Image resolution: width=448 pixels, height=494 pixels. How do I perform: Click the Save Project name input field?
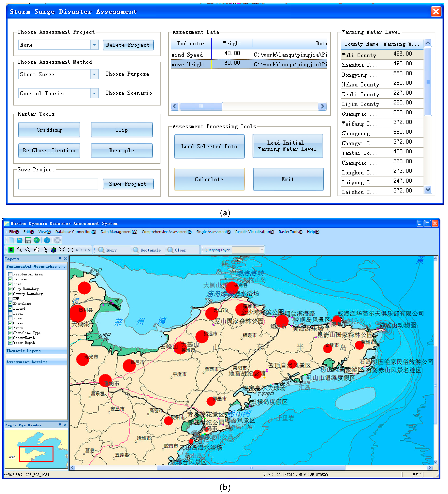58,184
